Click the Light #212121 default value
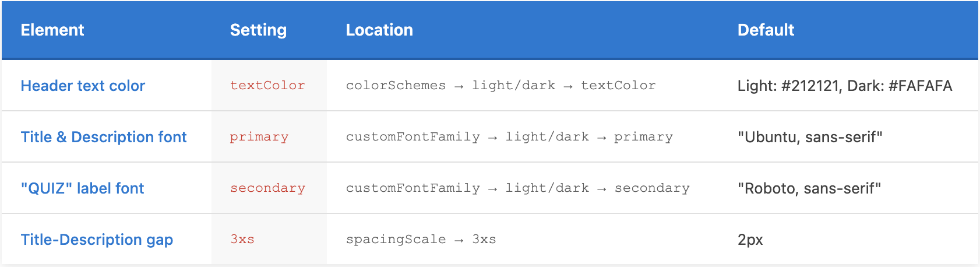This screenshot has height=267, width=980. point(844,86)
